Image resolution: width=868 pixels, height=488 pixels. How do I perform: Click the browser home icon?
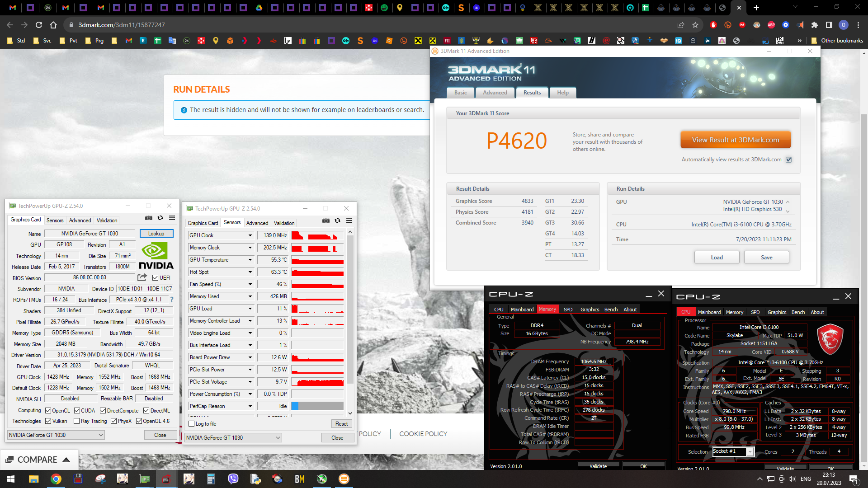coord(53,25)
